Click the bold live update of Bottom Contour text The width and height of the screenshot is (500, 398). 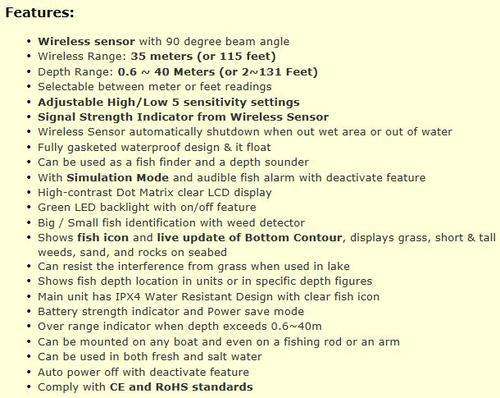250,238
